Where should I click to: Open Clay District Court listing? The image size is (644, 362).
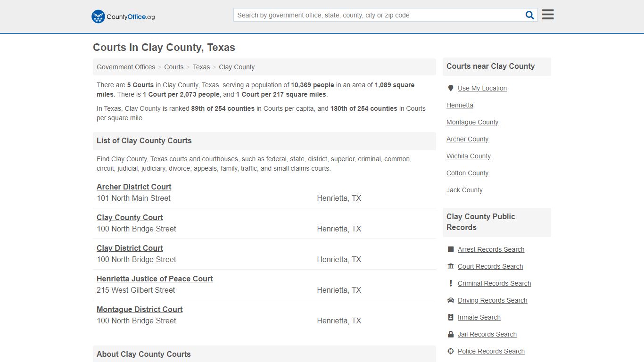tap(130, 248)
